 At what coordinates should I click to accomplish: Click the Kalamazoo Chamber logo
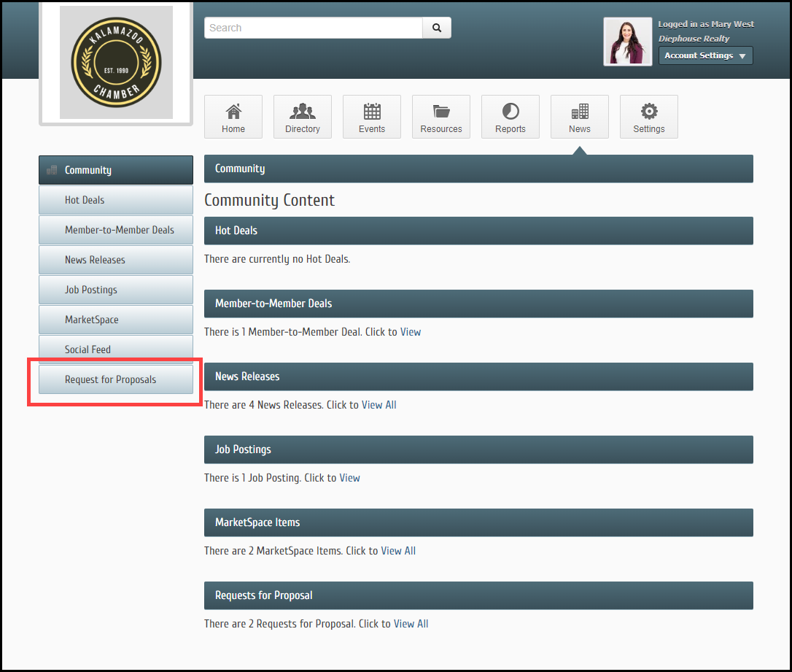point(116,62)
